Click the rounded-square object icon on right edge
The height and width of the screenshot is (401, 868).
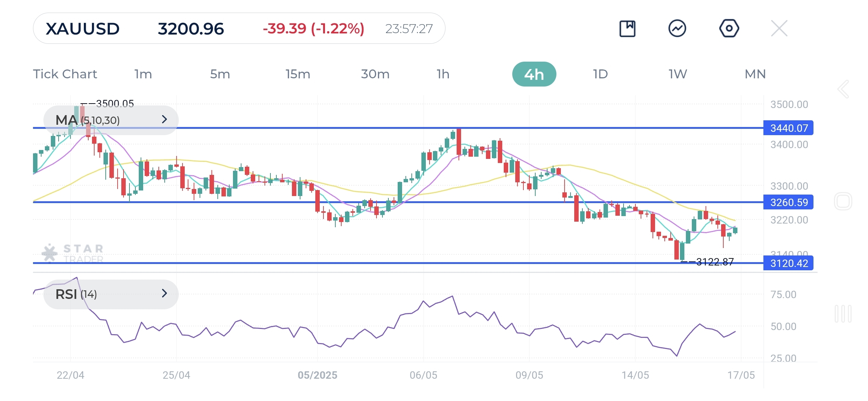[x=844, y=200]
